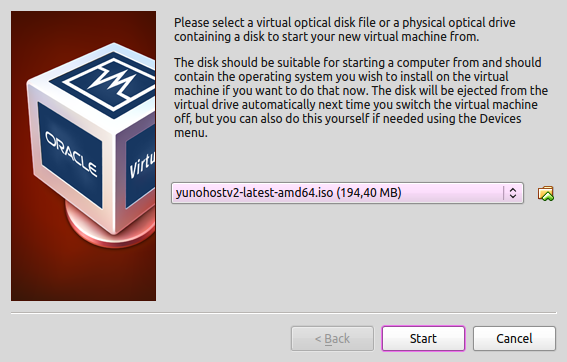Image resolution: width=567 pixels, height=362 pixels.
Task: Go to the previous step with Back
Action: point(332,338)
